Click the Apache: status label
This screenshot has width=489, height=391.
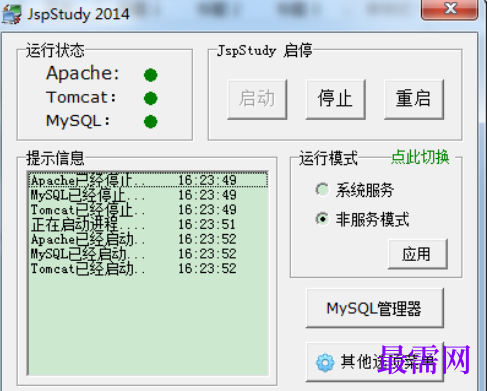pyautogui.click(x=83, y=73)
